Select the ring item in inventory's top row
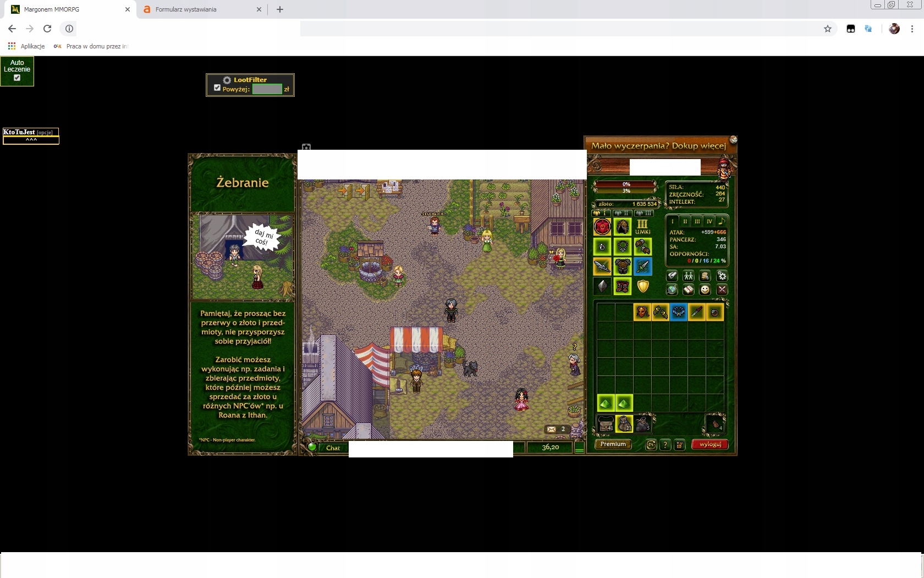Screen dimensions: 924x578 (714, 312)
